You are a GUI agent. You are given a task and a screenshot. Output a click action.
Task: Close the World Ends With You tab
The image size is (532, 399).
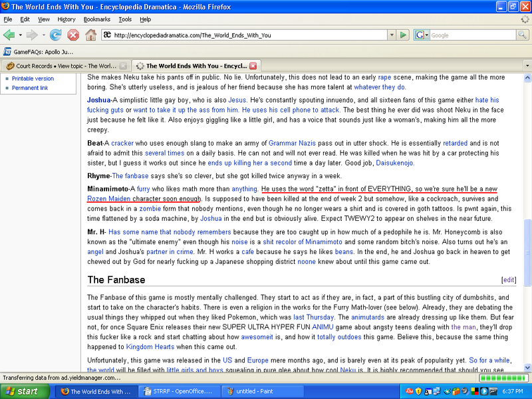point(253,66)
